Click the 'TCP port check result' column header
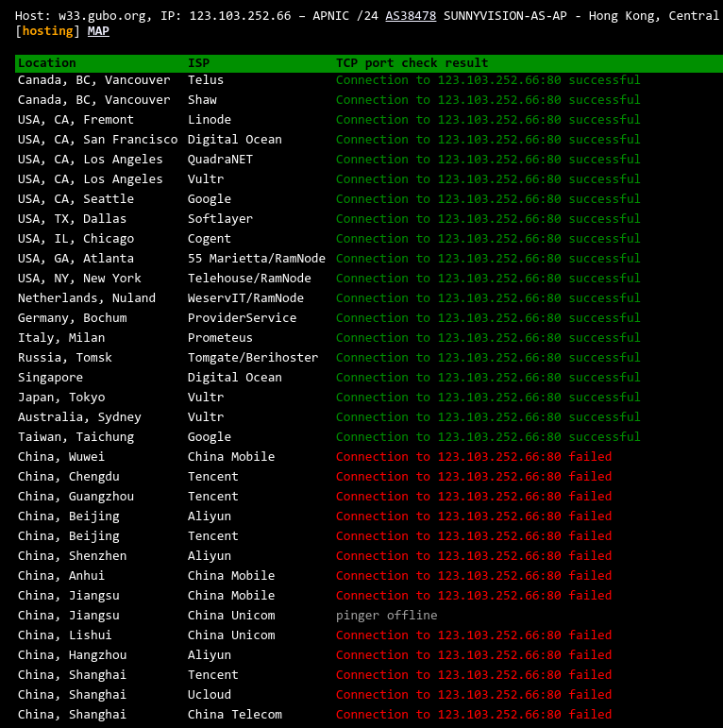 [x=412, y=63]
